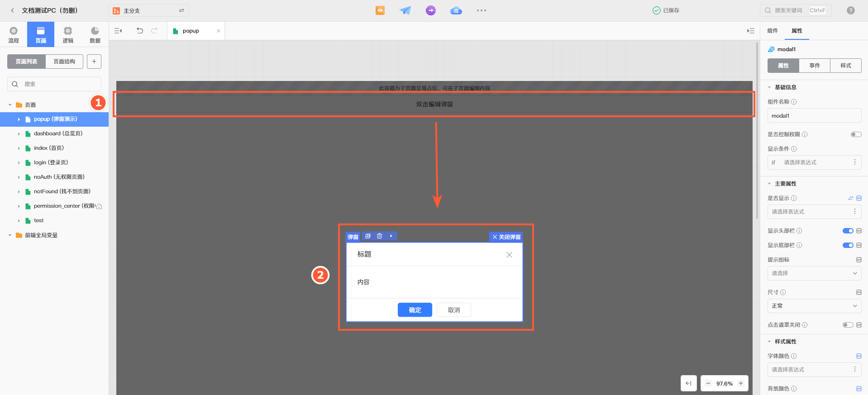Switch to the 数据 section
The width and height of the screenshot is (868, 395).
(x=95, y=35)
